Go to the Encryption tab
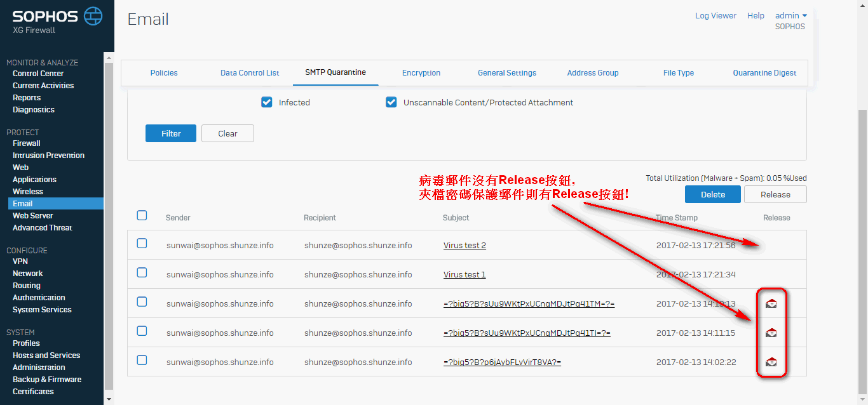 421,73
